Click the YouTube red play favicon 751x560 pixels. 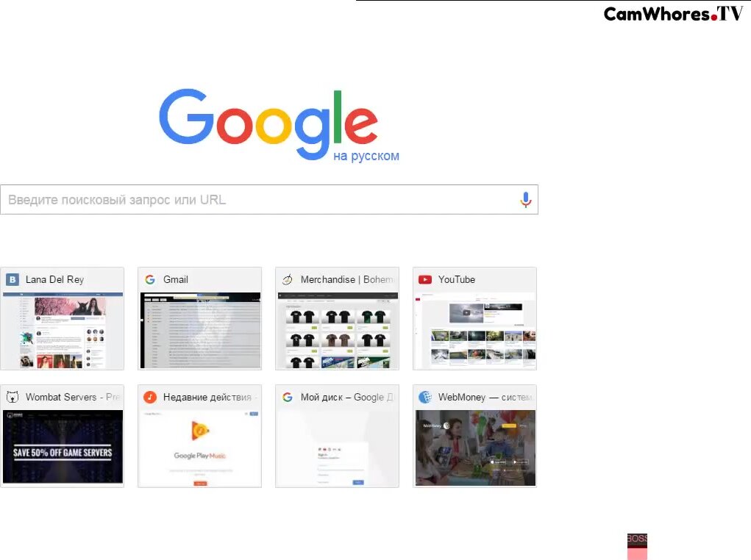[425, 279]
